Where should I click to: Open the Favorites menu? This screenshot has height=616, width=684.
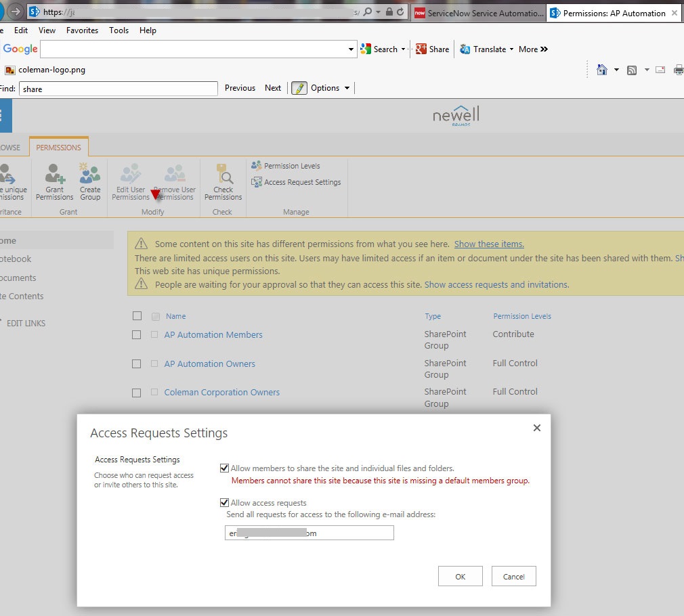82,30
